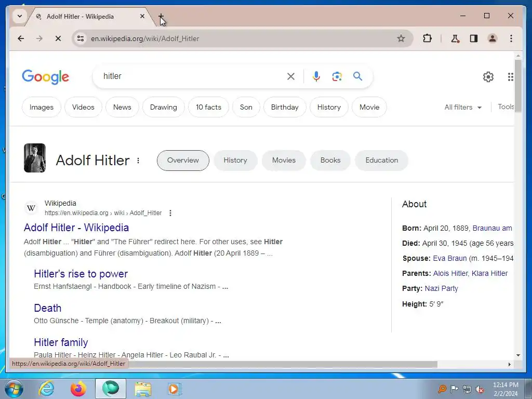Click the magnifier search button
The width and height of the screenshot is (532, 399).
[x=357, y=76]
